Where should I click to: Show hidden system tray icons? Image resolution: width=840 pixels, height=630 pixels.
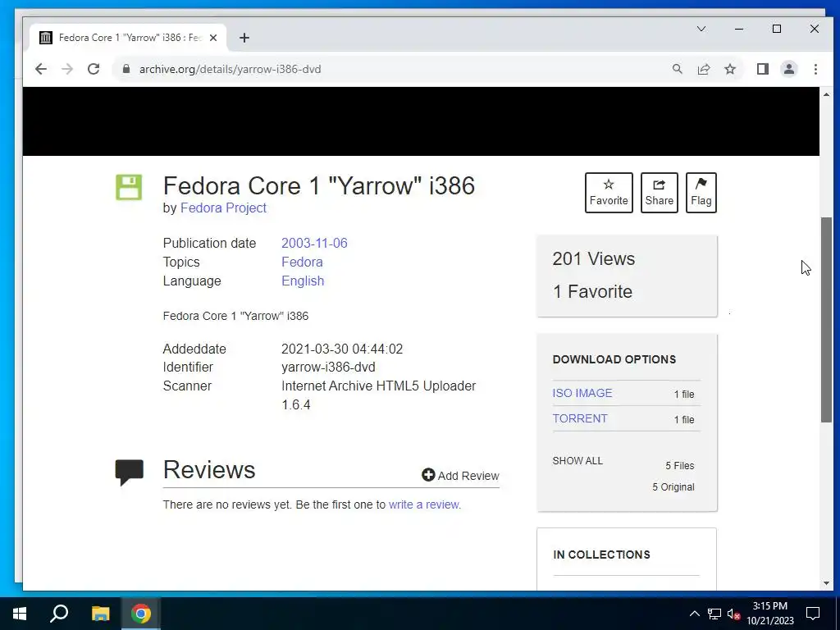point(694,614)
